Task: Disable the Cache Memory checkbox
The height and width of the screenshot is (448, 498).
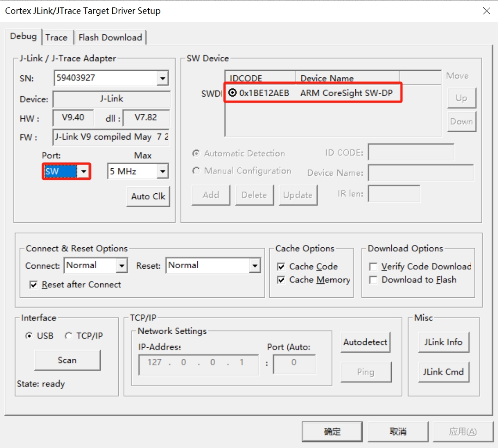Action: pyautogui.click(x=281, y=280)
